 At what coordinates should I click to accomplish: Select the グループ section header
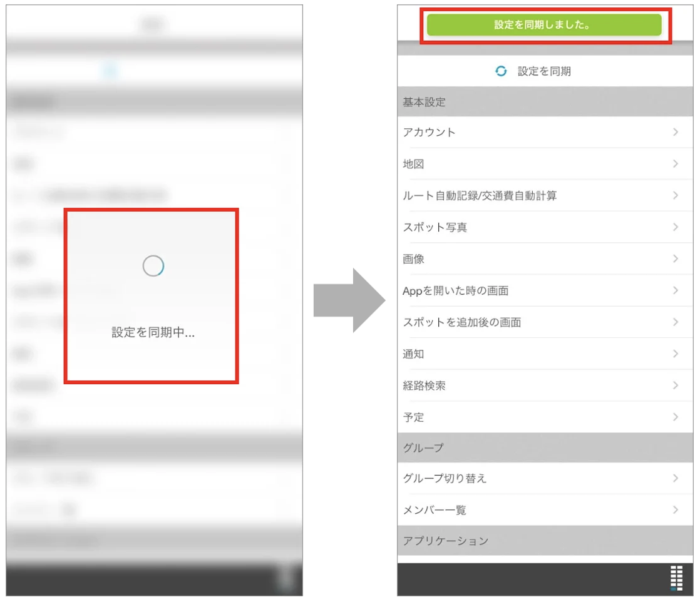tap(545, 447)
